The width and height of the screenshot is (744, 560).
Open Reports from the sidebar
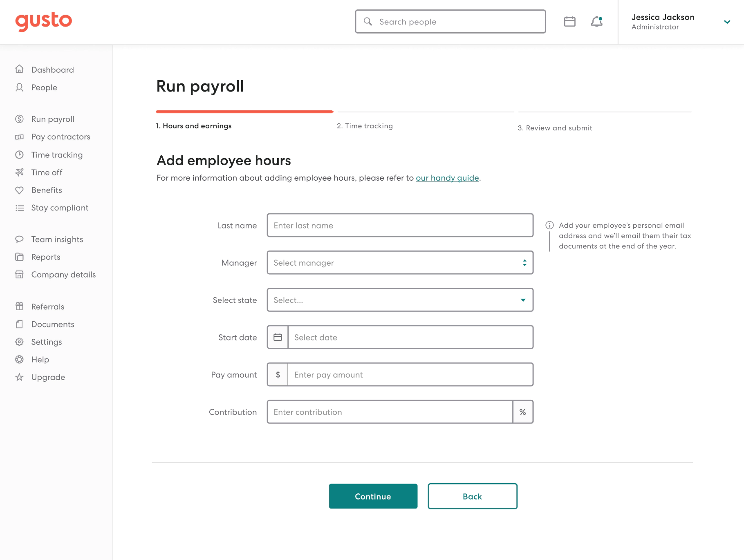coord(46,257)
